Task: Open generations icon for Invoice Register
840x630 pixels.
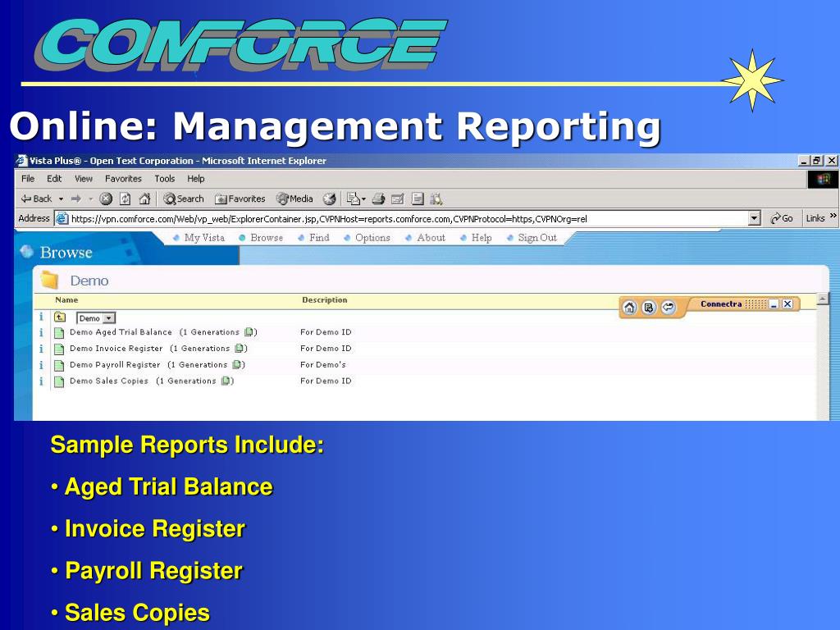Action: point(240,348)
